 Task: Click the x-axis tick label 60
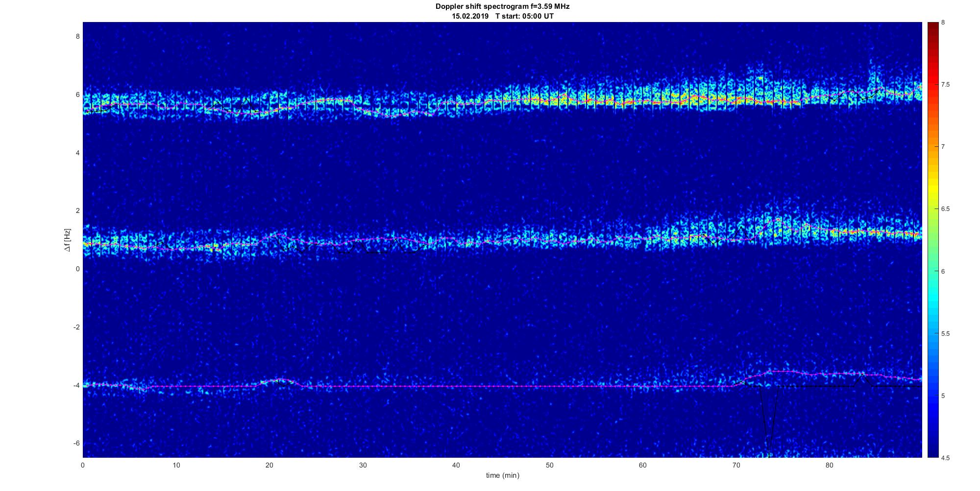coord(642,466)
